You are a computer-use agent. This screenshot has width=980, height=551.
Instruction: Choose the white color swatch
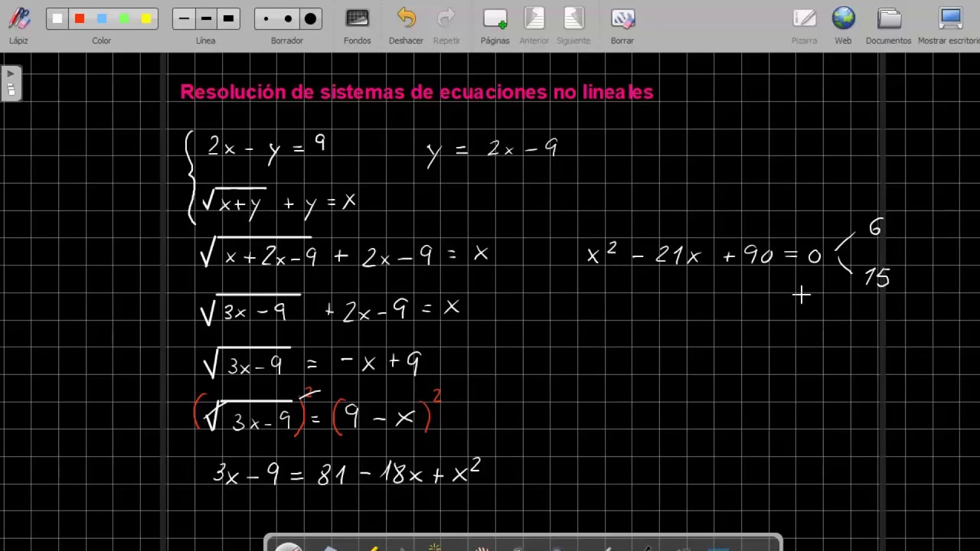(57, 18)
